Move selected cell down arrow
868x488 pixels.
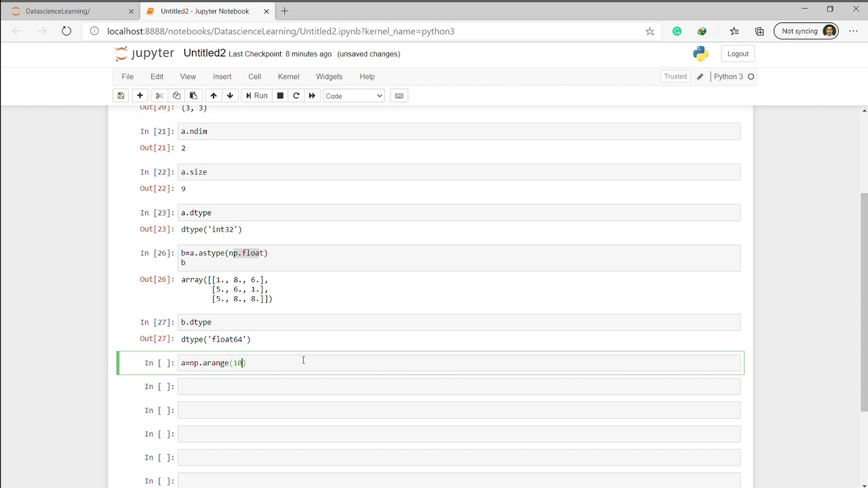[230, 96]
